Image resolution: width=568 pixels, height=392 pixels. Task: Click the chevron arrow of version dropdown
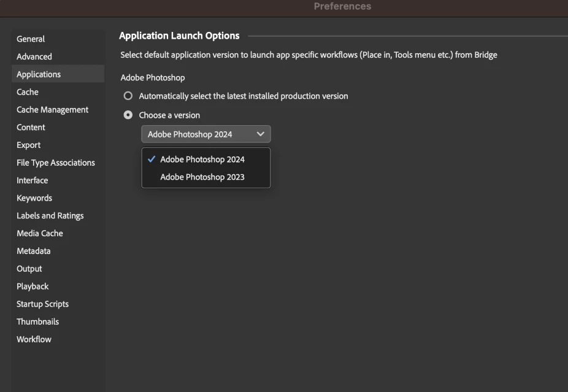260,134
